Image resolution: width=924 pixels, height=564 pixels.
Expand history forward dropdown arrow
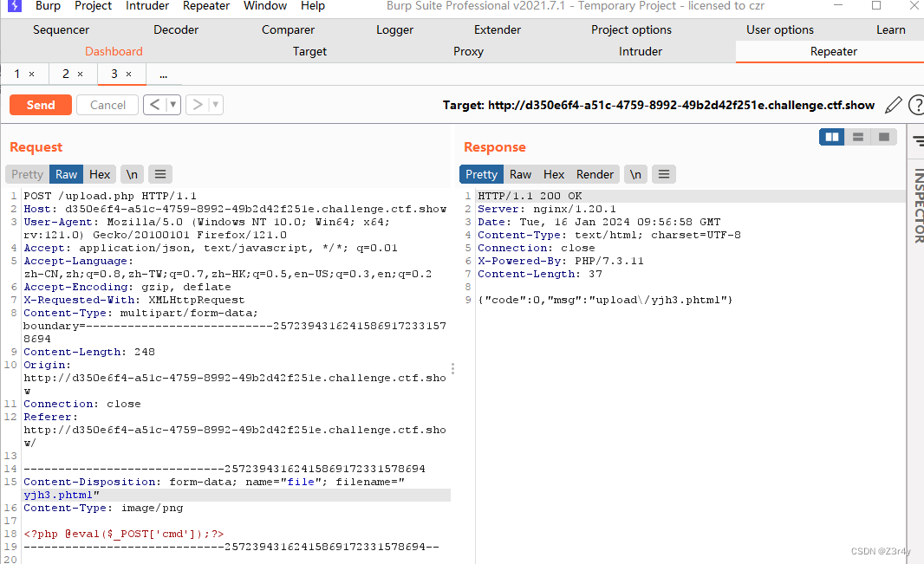click(216, 105)
